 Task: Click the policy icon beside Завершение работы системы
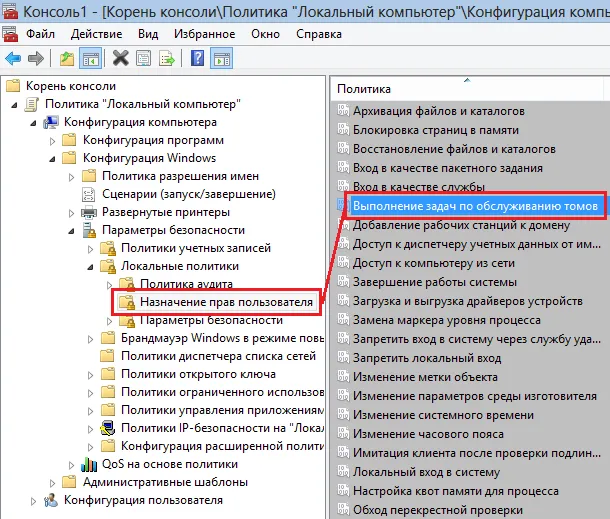[x=343, y=282]
